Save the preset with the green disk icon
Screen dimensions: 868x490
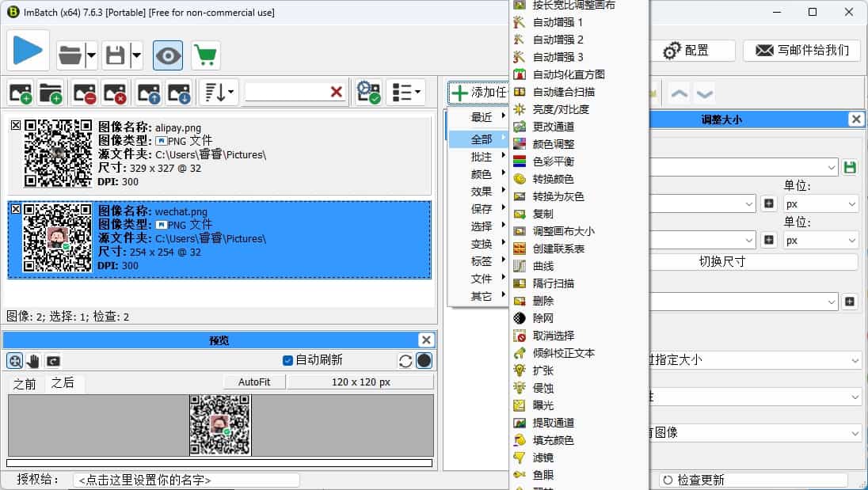850,167
